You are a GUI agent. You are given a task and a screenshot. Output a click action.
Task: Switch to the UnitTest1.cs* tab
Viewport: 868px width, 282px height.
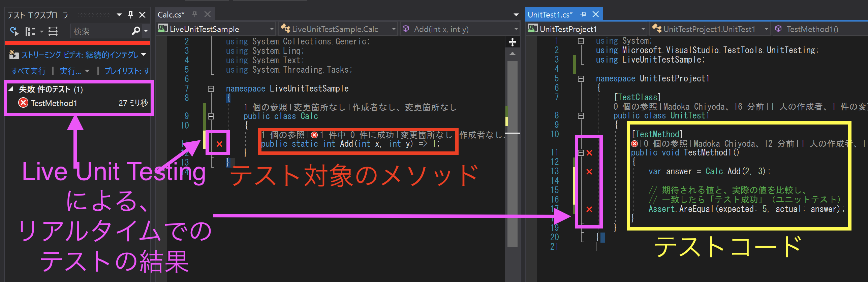point(550,15)
